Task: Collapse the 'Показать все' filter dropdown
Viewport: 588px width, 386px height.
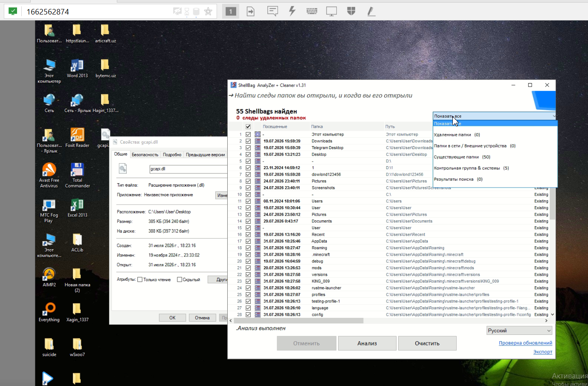Action: 494,116
